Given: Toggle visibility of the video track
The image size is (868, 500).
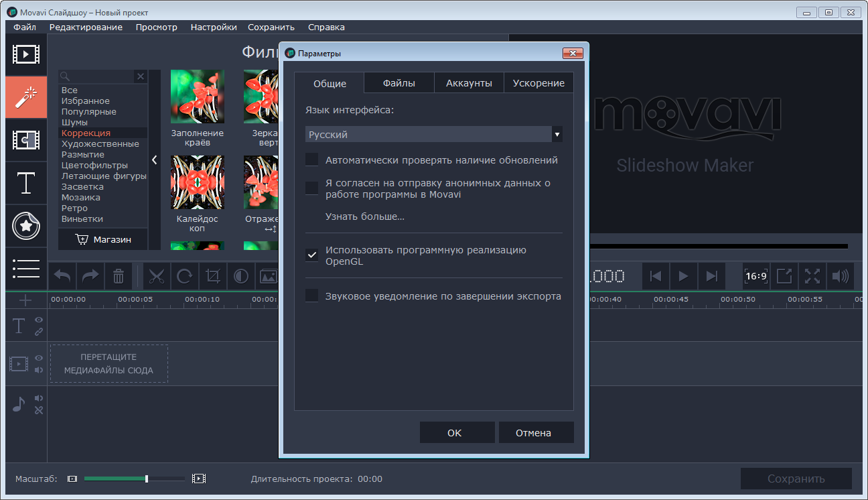Looking at the screenshot, I should tap(39, 359).
